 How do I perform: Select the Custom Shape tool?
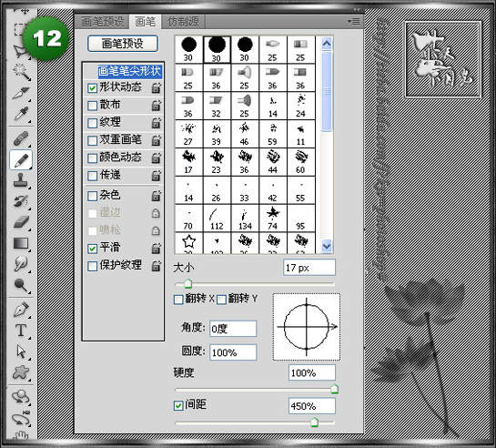[22, 372]
